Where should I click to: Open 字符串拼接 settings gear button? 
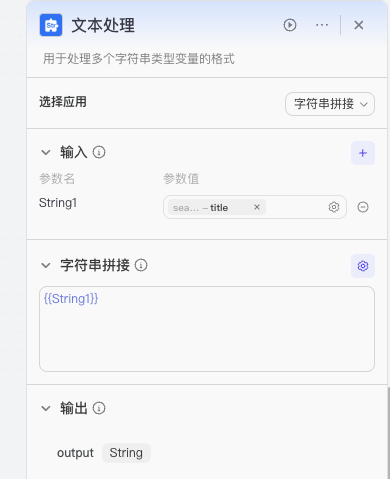pos(363,266)
